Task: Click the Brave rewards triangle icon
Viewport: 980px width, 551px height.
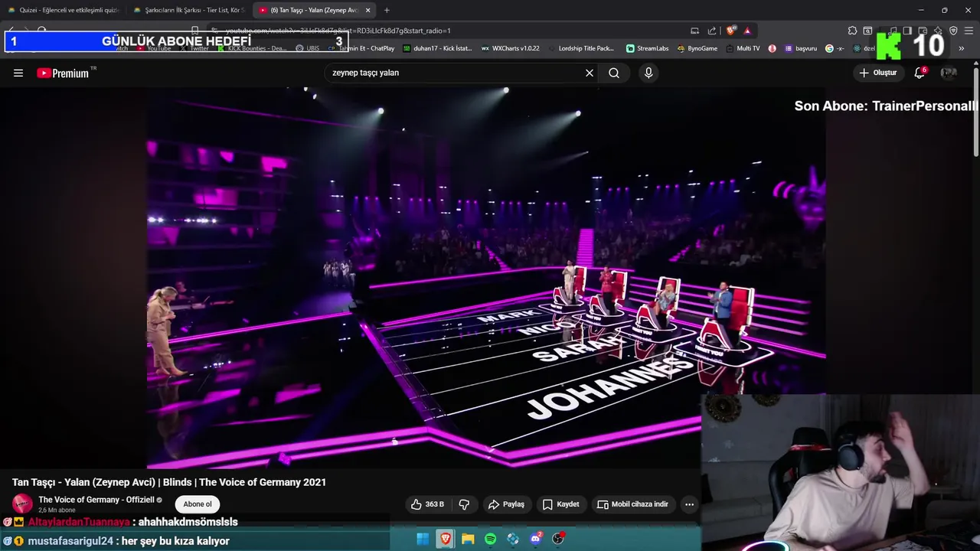Action: (x=747, y=31)
